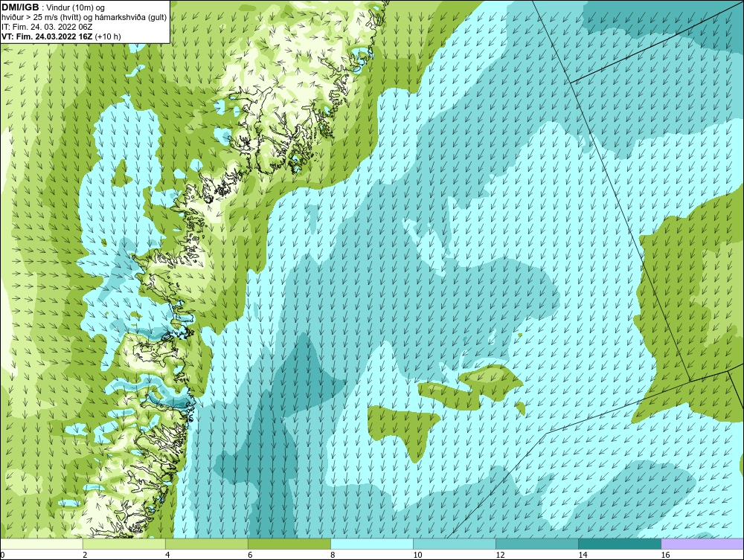The image size is (744, 560).
Task: Click the legend label '14'
Action: click(583, 555)
